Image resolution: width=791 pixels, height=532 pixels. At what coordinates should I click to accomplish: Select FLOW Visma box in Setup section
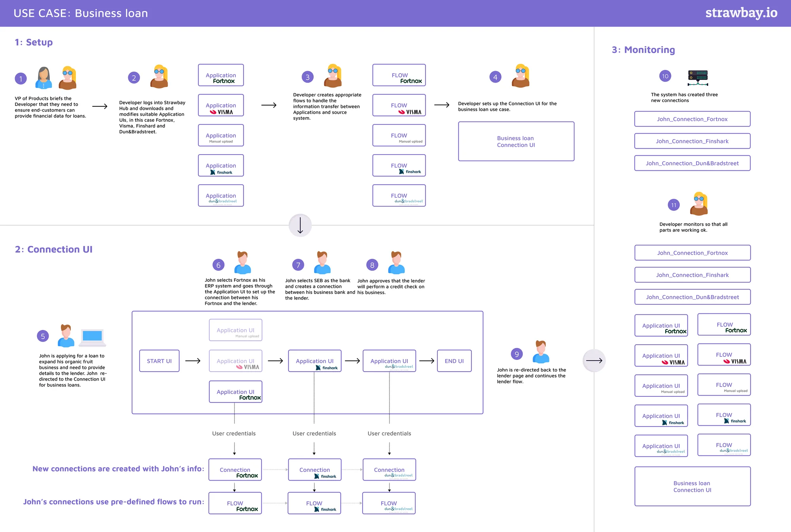tap(399, 105)
